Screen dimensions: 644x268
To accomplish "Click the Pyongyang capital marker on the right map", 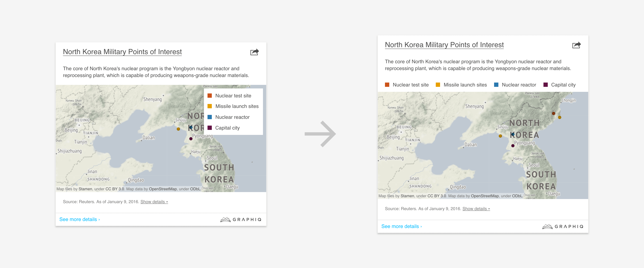I will [x=513, y=146].
